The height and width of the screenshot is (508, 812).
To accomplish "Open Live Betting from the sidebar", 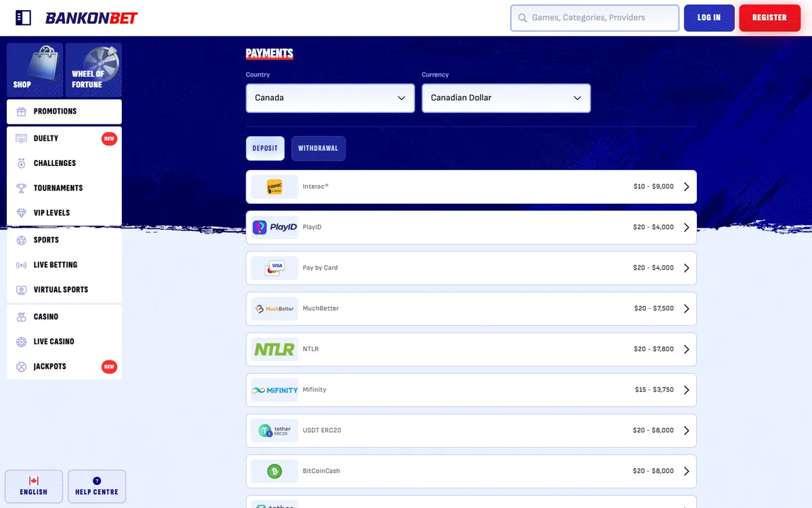I will point(64,265).
